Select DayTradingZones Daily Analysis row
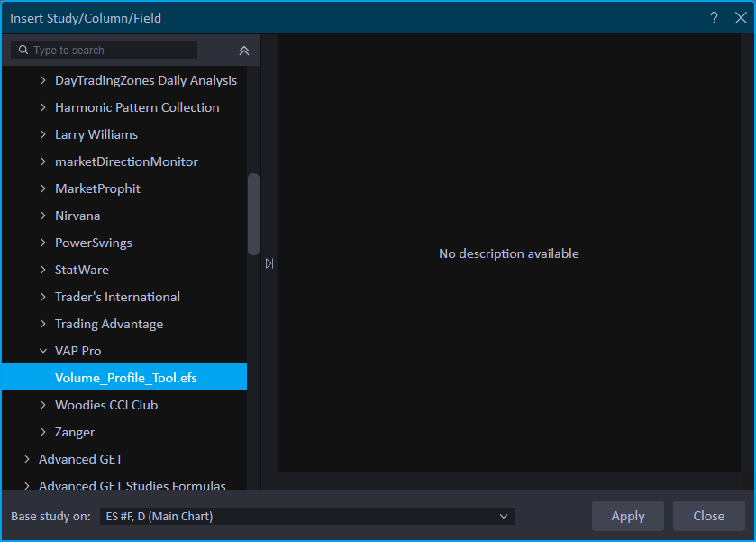Screen dimensions: 756x542 point(124,80)
